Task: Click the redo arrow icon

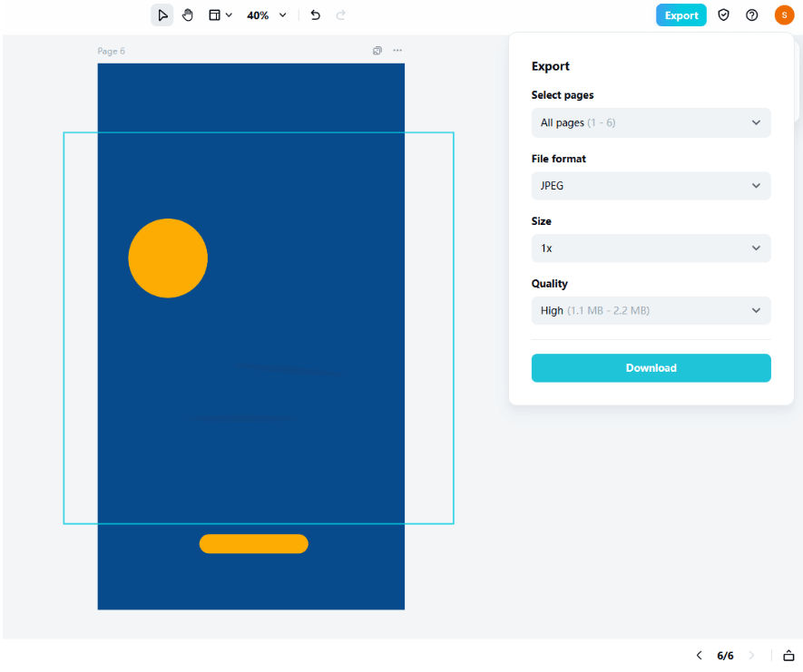Action: pos(341,15)
